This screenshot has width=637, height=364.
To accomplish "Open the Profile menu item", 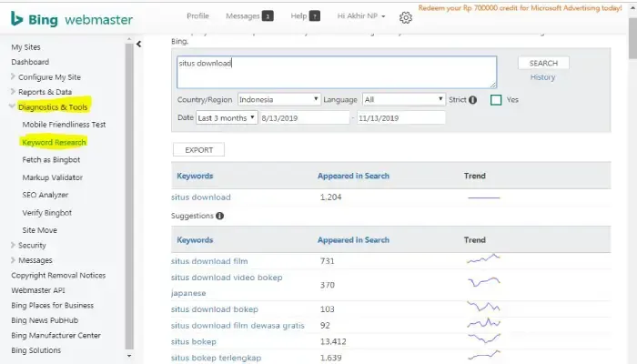I will (x=197, y=15).
